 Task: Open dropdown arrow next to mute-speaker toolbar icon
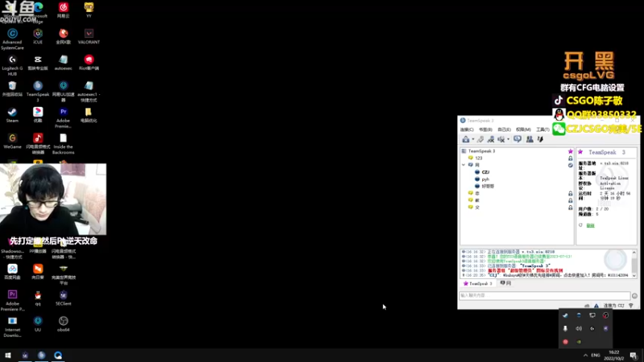point(509,139)
